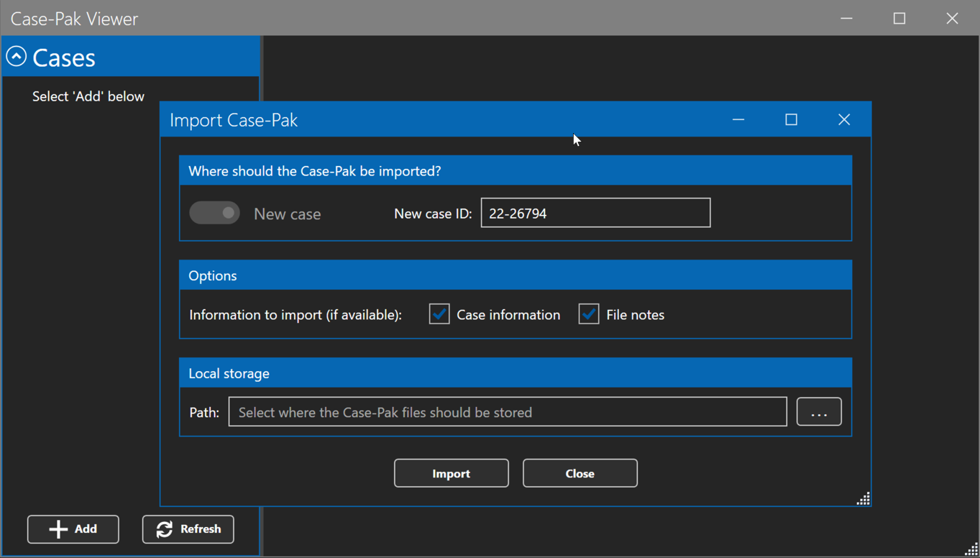This screenshot has height=558, width=980.
Task: Minimize the Import Case-Pak dialog
Action: pos(738,119)
